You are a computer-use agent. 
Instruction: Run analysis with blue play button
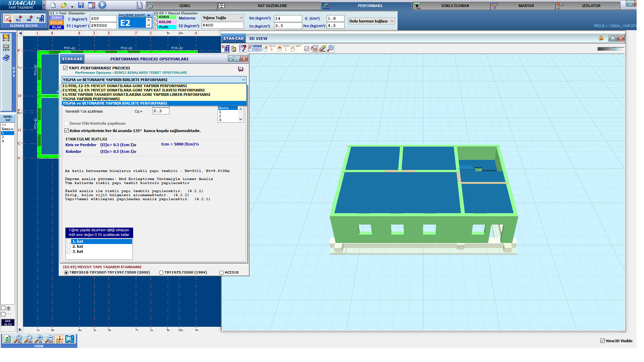coord(102,5)
